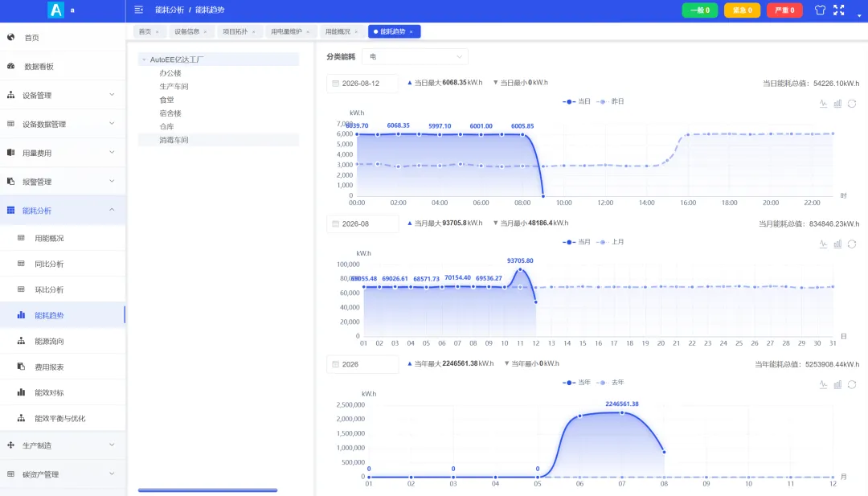Collapse sidebar with the hamburger menu icon
Screen dimensions: 868x496
pyautogui.click(x=139, y=10)
